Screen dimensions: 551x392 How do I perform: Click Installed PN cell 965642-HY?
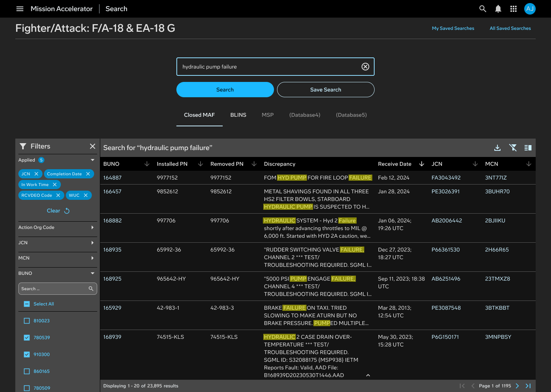[x=171, y=279]
